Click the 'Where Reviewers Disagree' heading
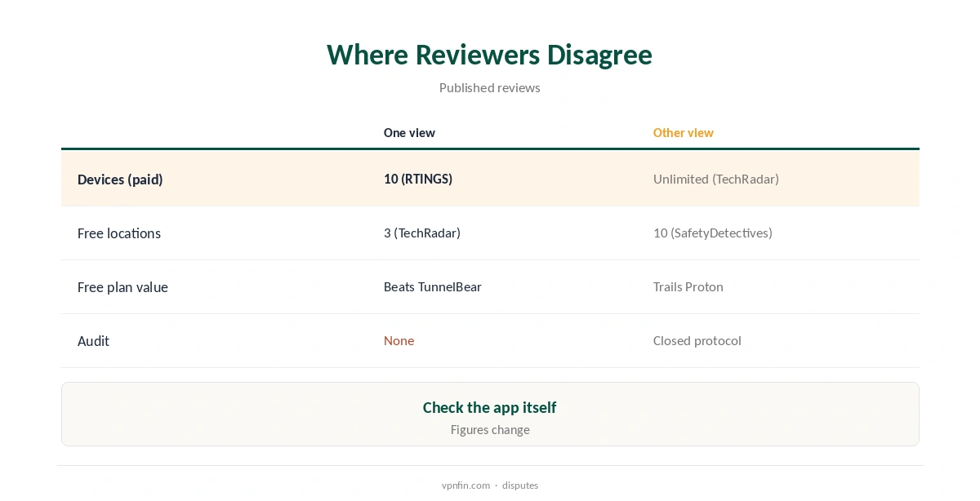Screen dimensions: 980x501 point(490,55)
